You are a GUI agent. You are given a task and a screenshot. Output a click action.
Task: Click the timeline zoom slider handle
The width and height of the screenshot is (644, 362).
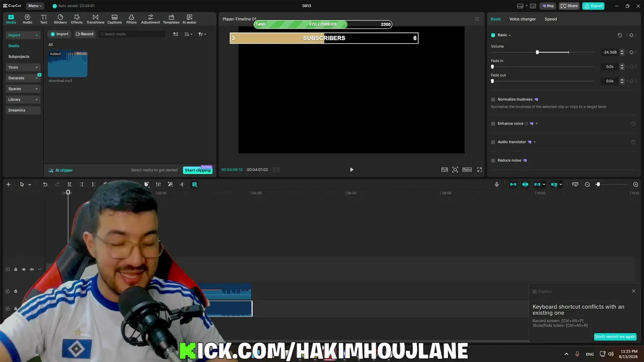[598, 185]
